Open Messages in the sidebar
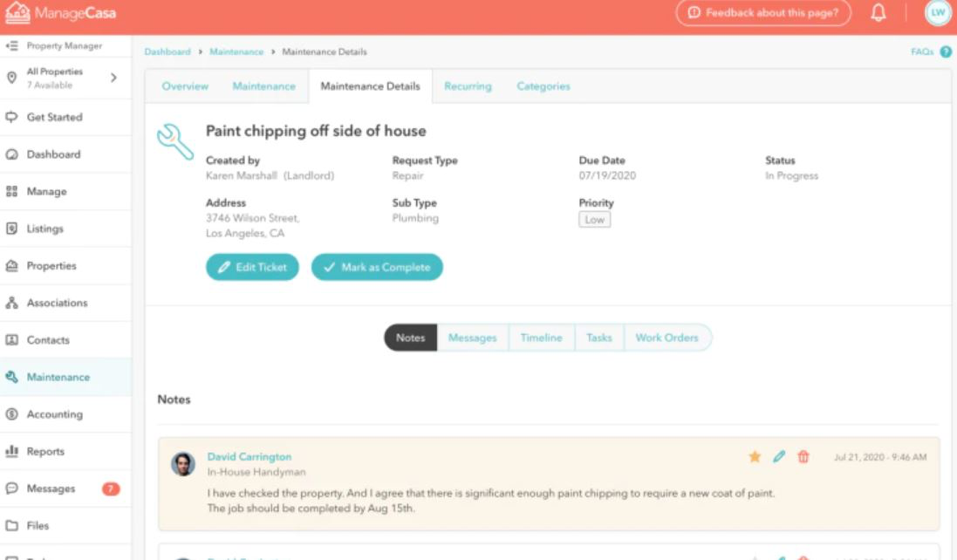 coord(51,488)
